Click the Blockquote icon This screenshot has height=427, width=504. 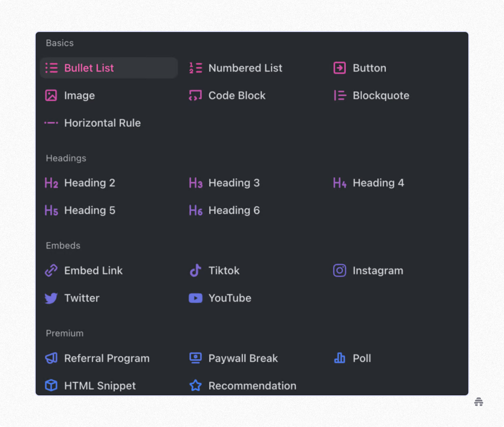(340, 95)
